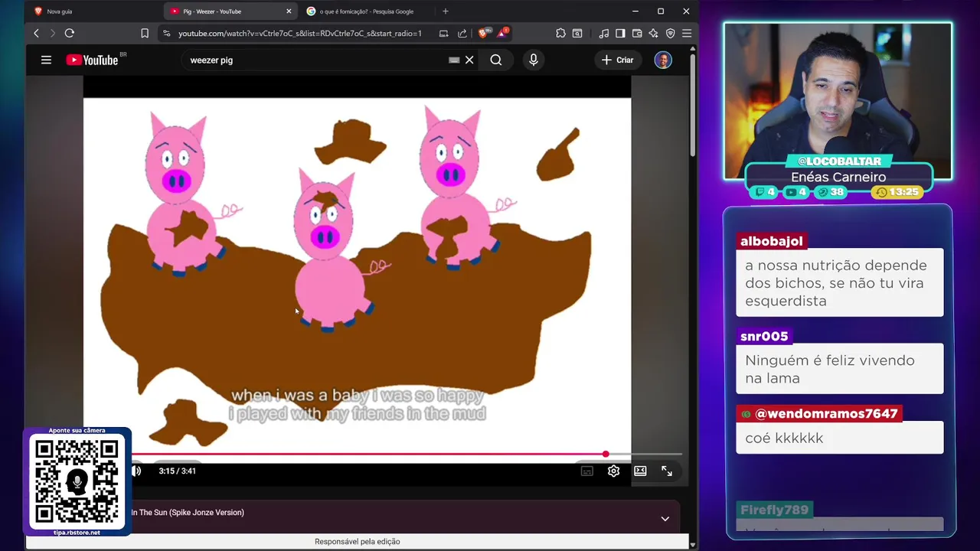The width and height of the screenshot is (980, 551).
Task: Toggle subtitles/closed captions button
Action: click(x=587, y=471)
